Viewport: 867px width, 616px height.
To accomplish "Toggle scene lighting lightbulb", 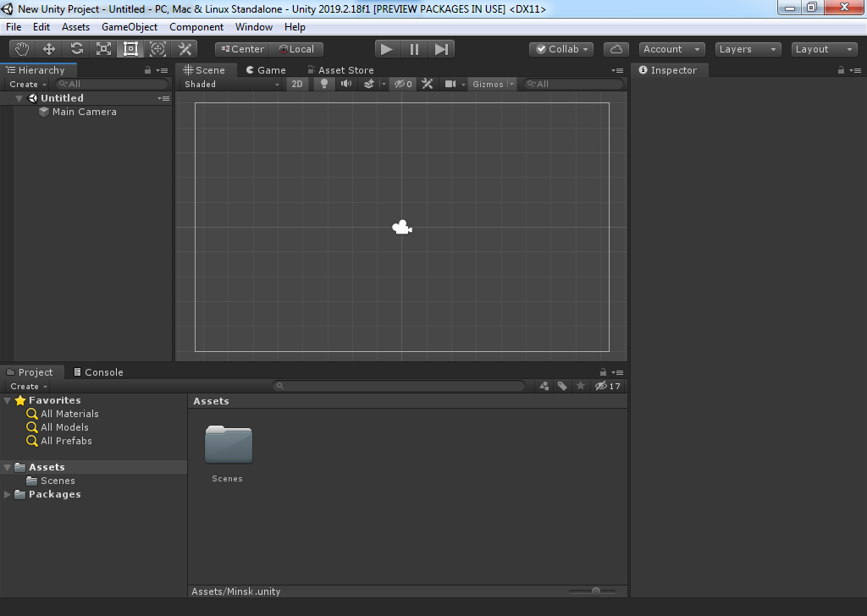I will tap(323, 84).
